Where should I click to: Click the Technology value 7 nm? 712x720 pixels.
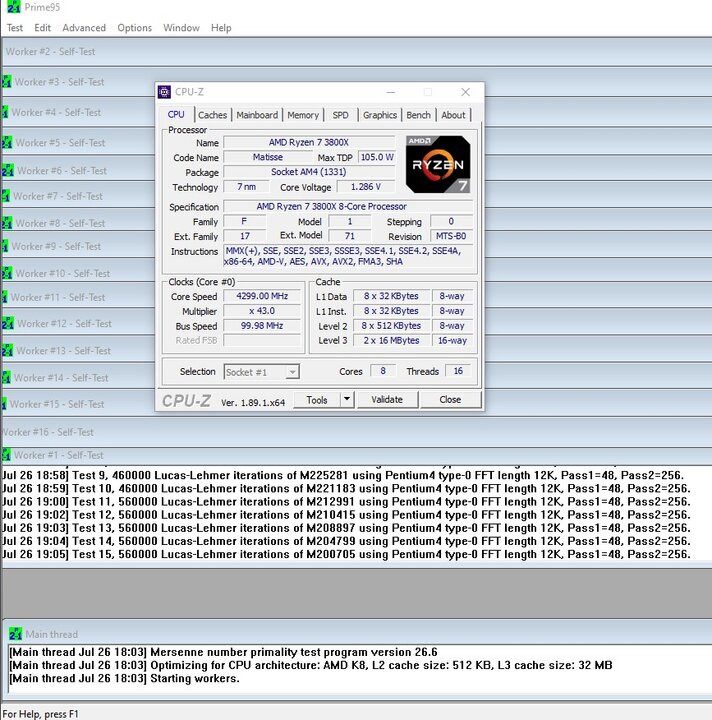point(246,186)
